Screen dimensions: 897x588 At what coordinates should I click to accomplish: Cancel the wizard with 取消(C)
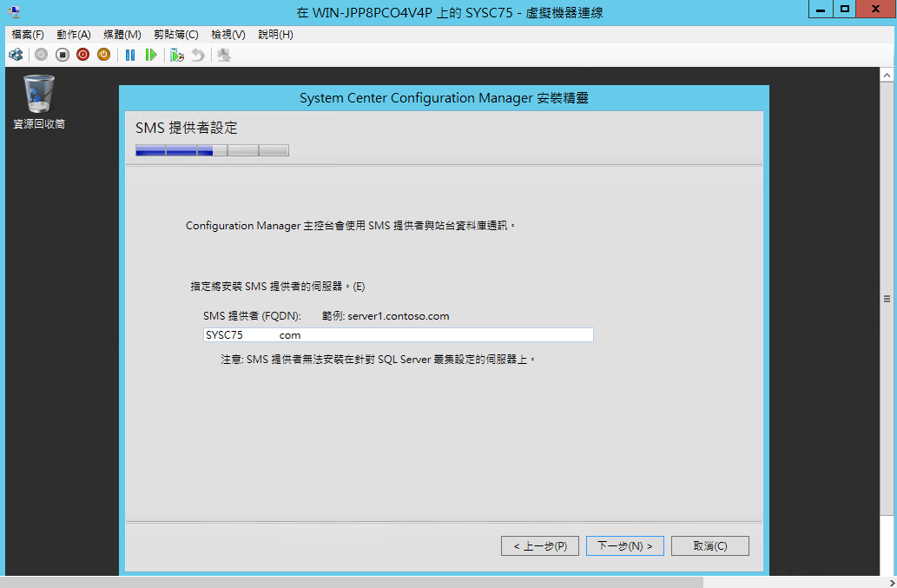pyautogui.click(x=710, y=545)
